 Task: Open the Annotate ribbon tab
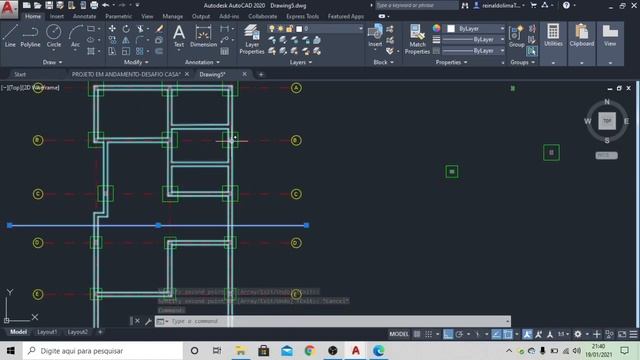click(x=84, y=16)
